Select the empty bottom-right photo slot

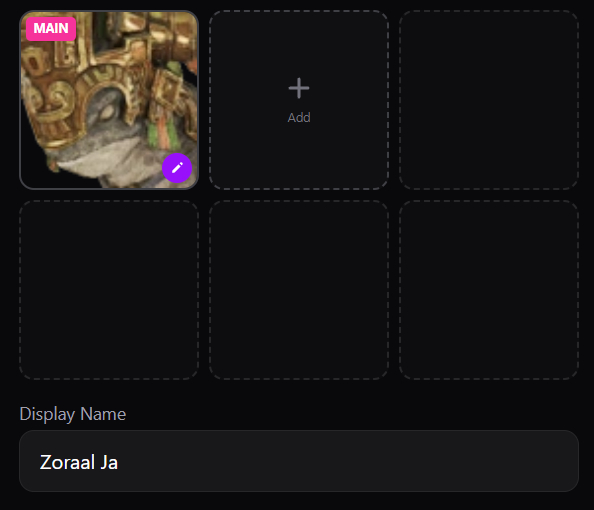tap(489, 290)
